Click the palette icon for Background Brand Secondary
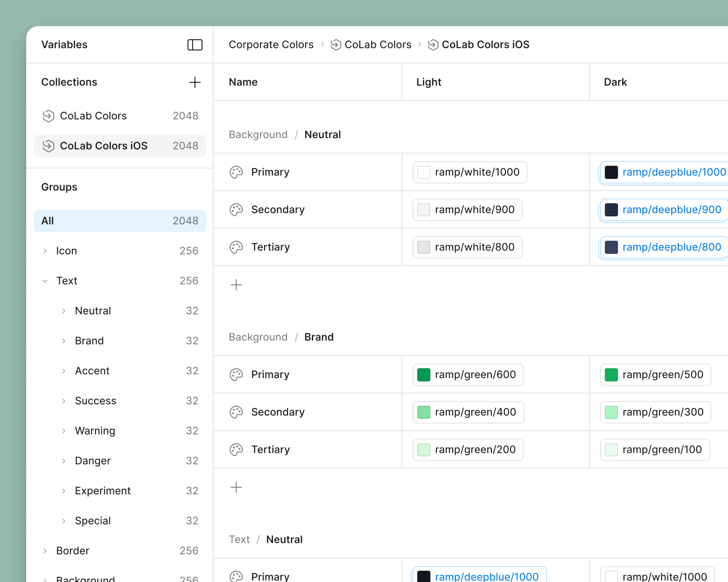The height and width of the screenshot is (582, 728). [236, 412]
